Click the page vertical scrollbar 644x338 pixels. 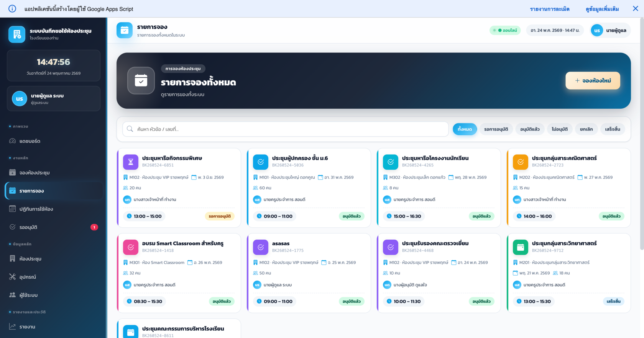642,135
